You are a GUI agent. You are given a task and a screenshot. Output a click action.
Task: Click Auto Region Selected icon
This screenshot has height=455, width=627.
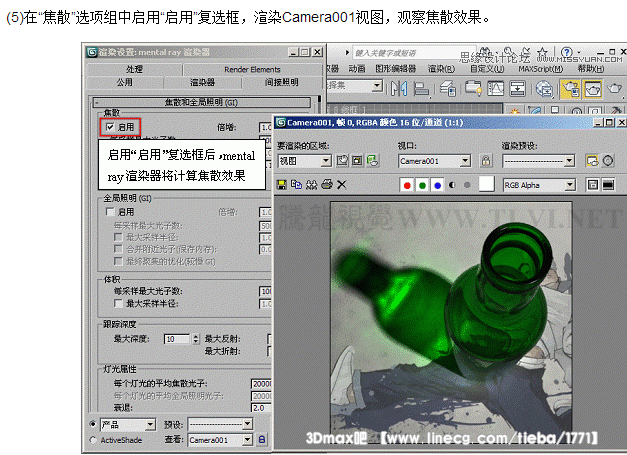[357, 161]
